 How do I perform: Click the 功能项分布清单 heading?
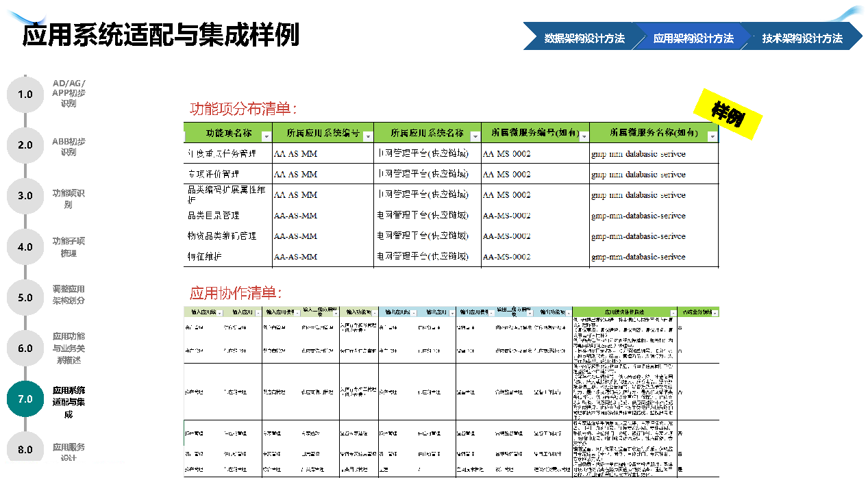pyautogui.click(x=243, y=109)
